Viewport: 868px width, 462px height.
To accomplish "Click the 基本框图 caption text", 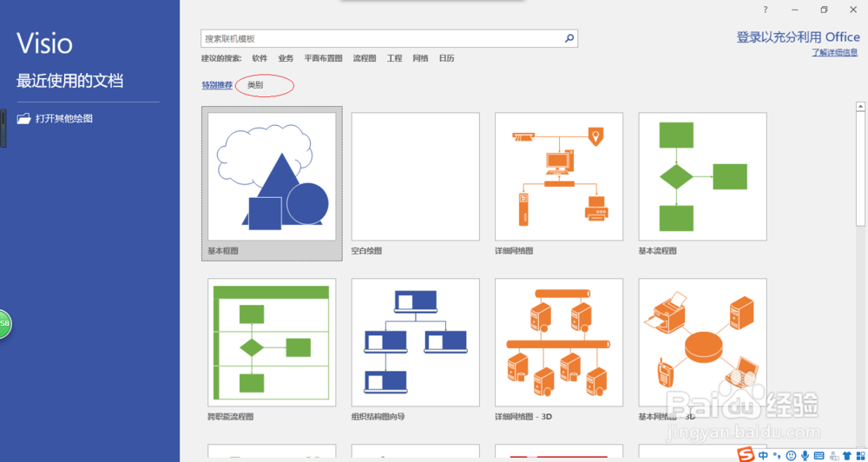I will (223, 251).
